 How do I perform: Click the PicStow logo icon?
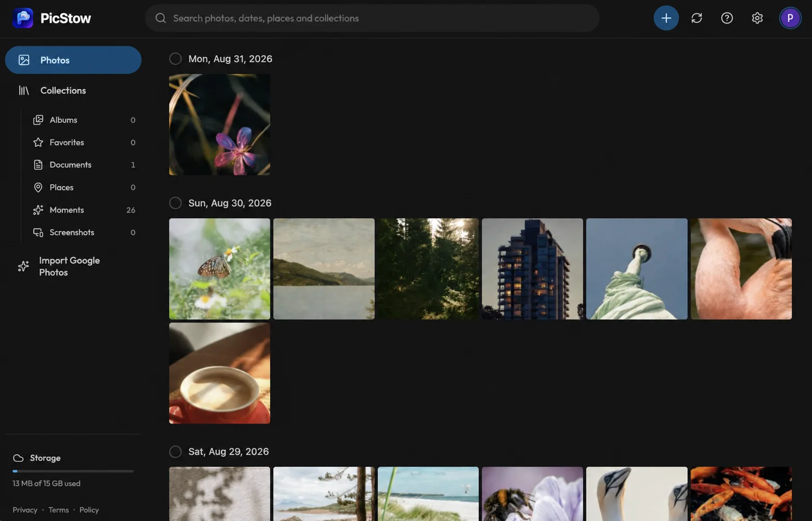[x=23, y=18]
